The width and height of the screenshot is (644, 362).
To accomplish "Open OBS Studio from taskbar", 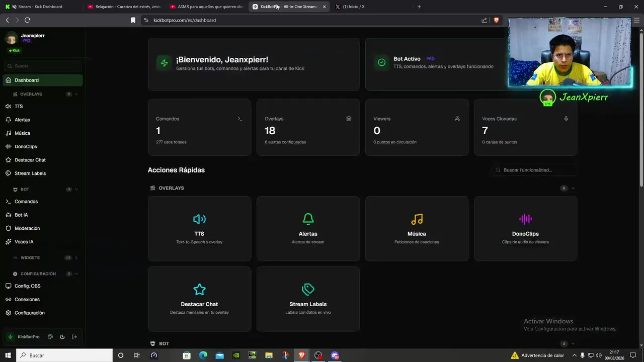I will (x=318, y=355).
